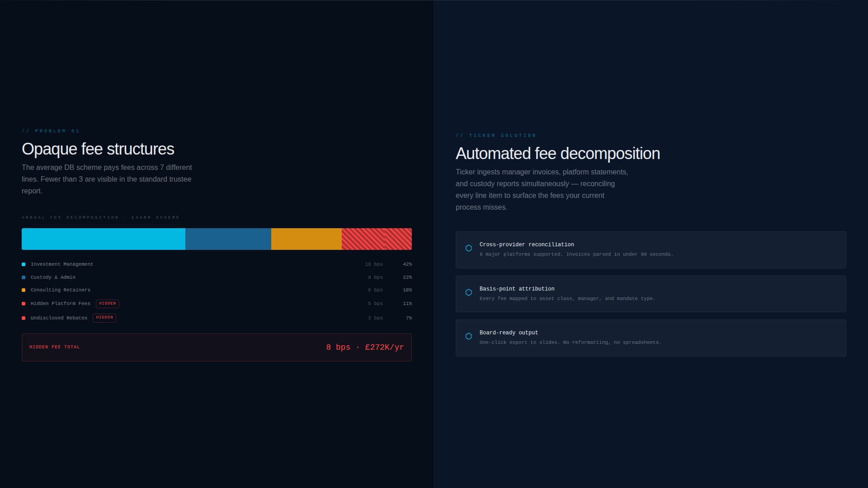Select the orange Consulting Retainers legend dot

(24, 290)
